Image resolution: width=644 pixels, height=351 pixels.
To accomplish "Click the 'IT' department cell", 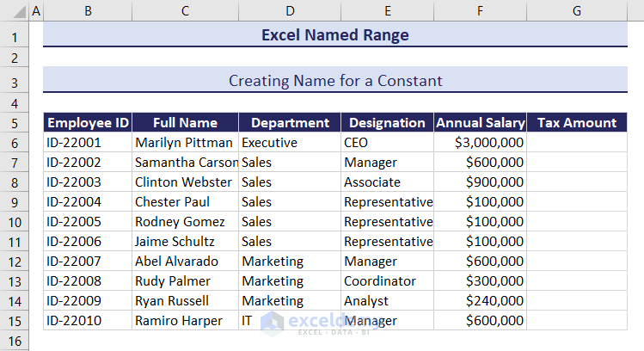I will click(290, 321).
